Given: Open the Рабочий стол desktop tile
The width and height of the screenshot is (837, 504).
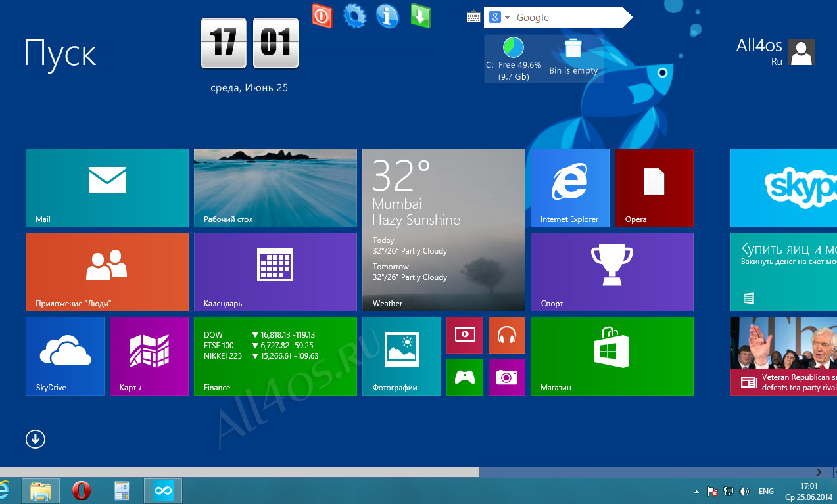Looking at the screenshot, I should [x=275, y=188].
